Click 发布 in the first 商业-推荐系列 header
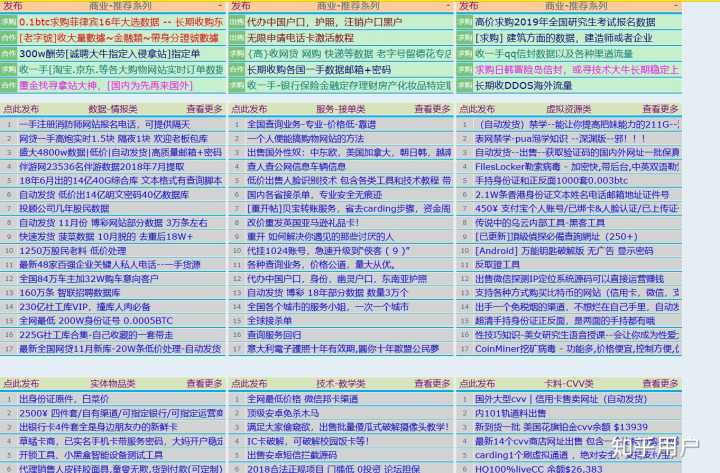 click(12, 6)
